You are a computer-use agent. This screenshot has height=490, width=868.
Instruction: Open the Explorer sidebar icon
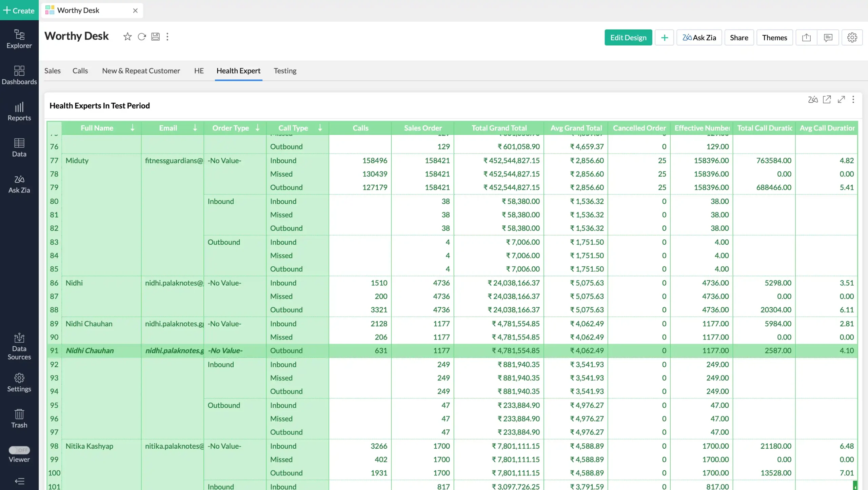[19, 39]
